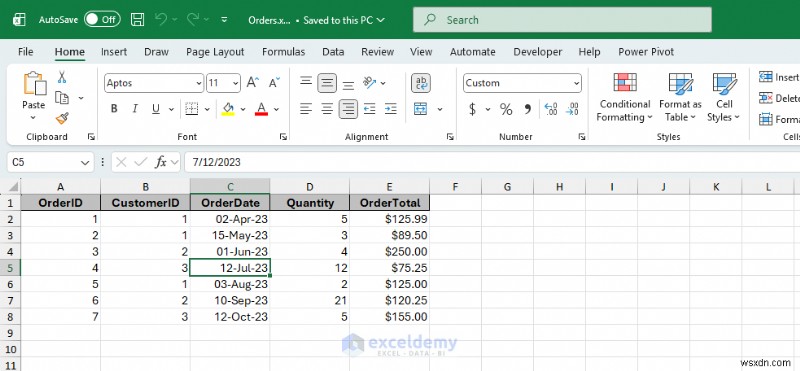The height and width of the screenshot is (371, 800).
Task: Click the Paste clipboard icon
Action: [34, 84]
